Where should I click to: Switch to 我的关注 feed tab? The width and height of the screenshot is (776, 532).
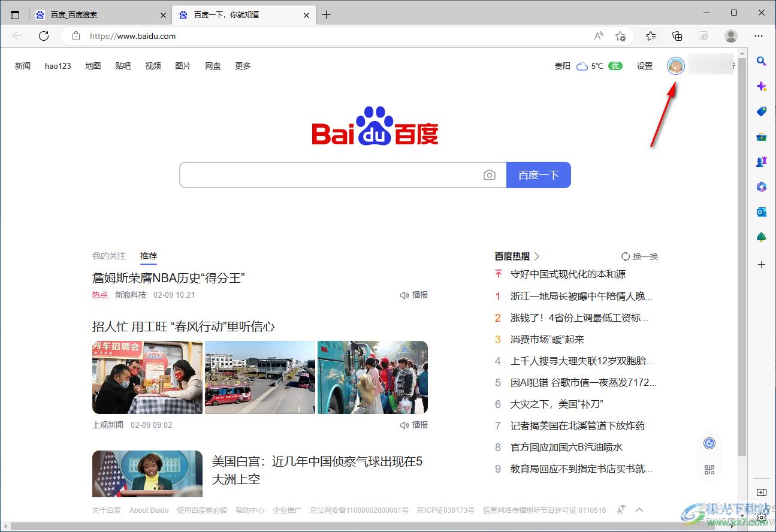point(109,256)
